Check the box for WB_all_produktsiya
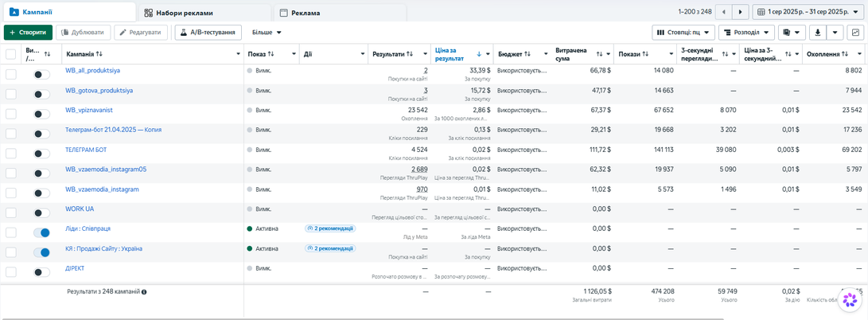The image size is (868, 320). [10, 74]
